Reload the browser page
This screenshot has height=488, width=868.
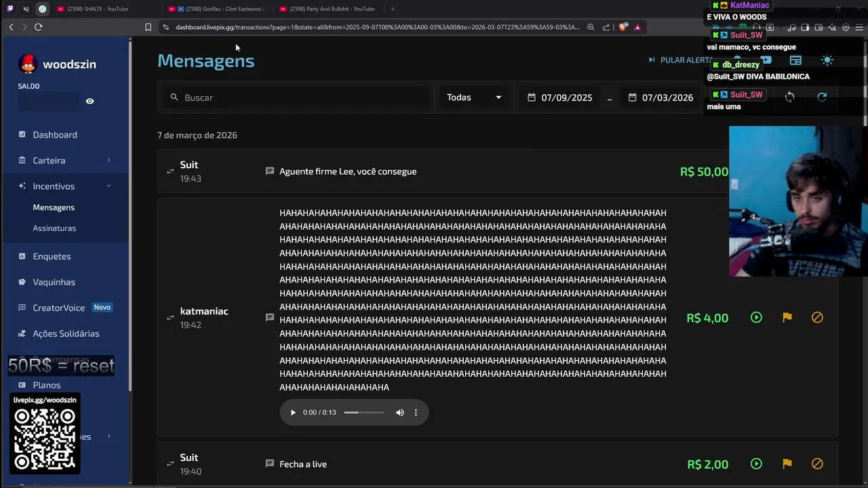pos(38,27)
